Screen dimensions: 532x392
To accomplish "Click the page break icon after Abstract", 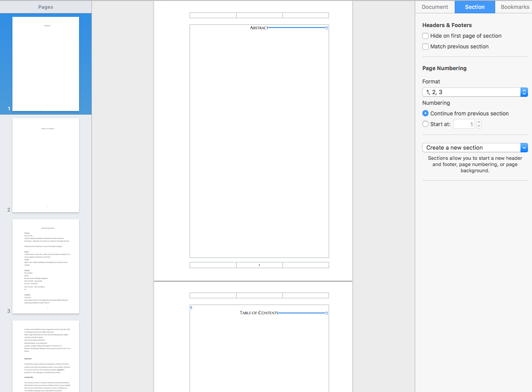I will 327,28.
